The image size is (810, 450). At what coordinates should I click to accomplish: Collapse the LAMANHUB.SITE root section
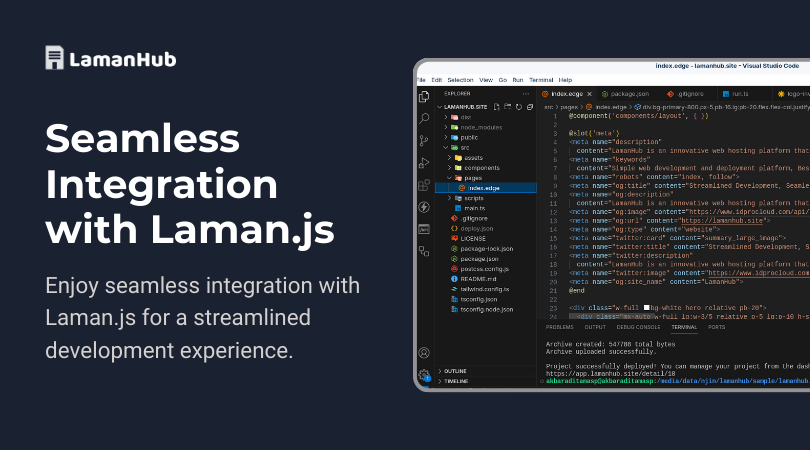(440, 107)
